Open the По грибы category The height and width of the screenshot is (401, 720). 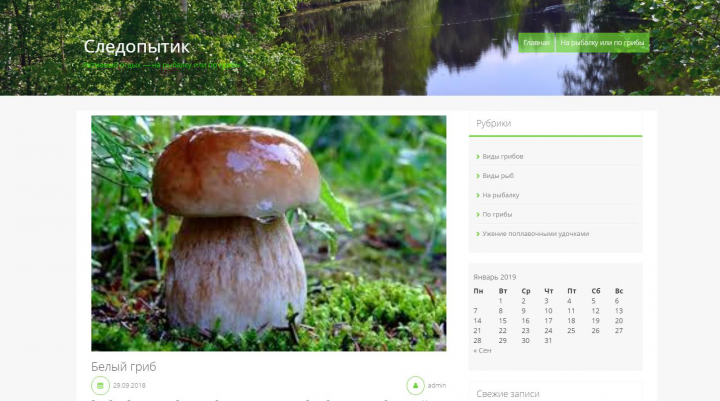[x=497, y=214]
